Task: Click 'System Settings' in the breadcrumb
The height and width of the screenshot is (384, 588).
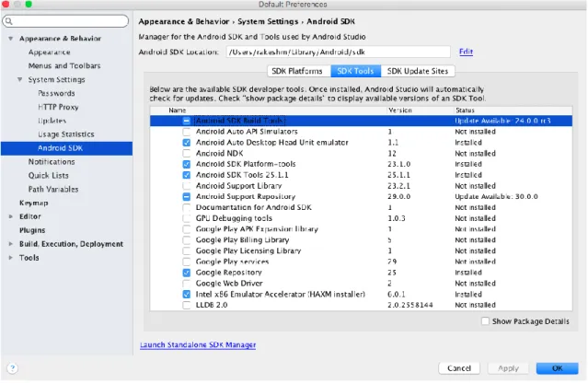Action: tap(268, 21)
